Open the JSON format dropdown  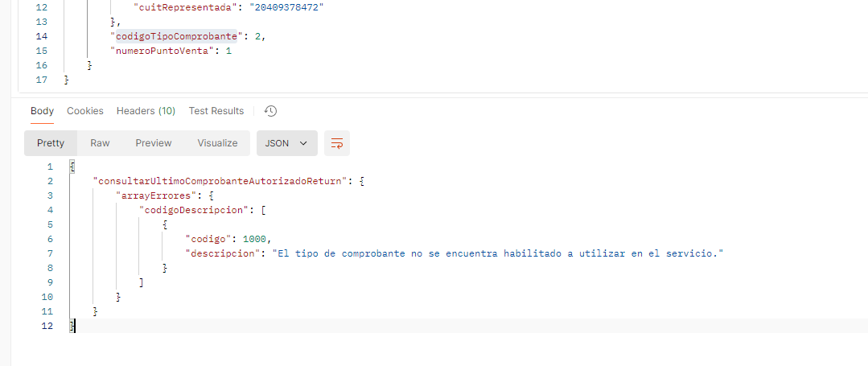286,143
